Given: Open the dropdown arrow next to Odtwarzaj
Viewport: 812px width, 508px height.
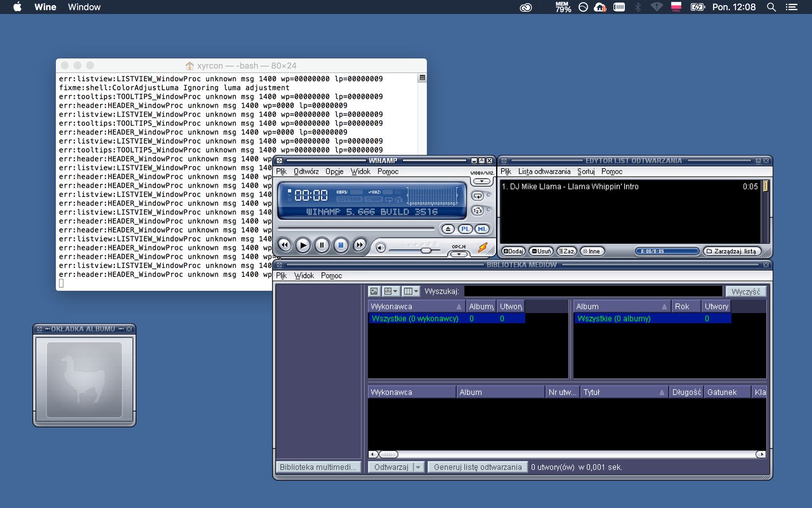Looking at the screenshot, I should (418, 467).
